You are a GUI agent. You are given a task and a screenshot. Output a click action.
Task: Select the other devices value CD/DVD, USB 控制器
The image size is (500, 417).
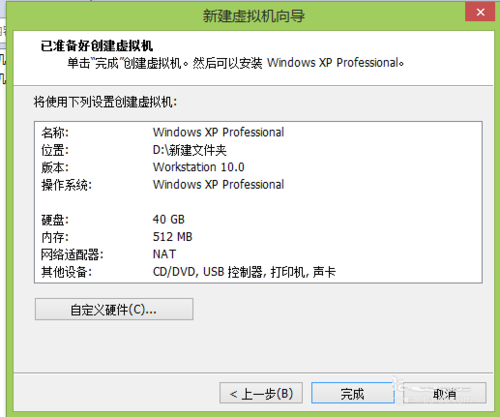click(208, 272)
